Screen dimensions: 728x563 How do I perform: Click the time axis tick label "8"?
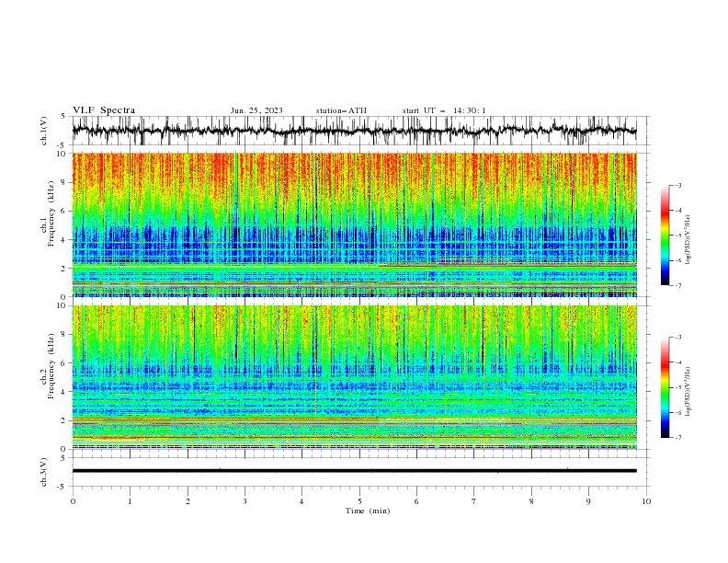(x=531, y=501)
